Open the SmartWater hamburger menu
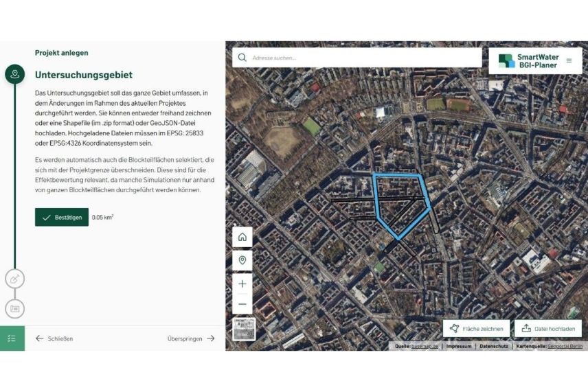The height and width of the screenshot is (392, 588). (x=569, y=60)
